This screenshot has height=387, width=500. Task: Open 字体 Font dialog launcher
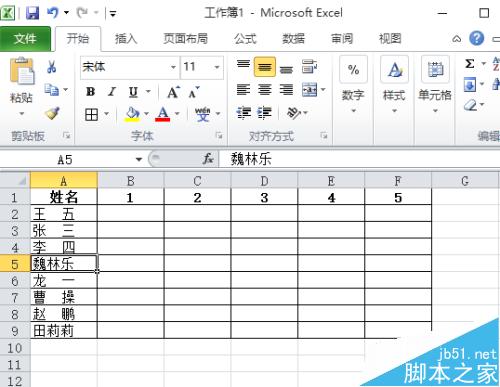[219, 135]
